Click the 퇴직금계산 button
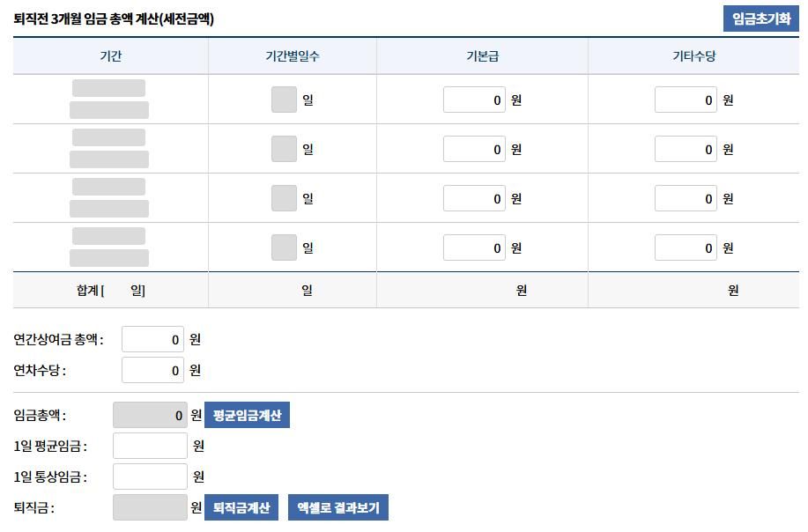Screen dimensions: 808x532 point(241,507)
